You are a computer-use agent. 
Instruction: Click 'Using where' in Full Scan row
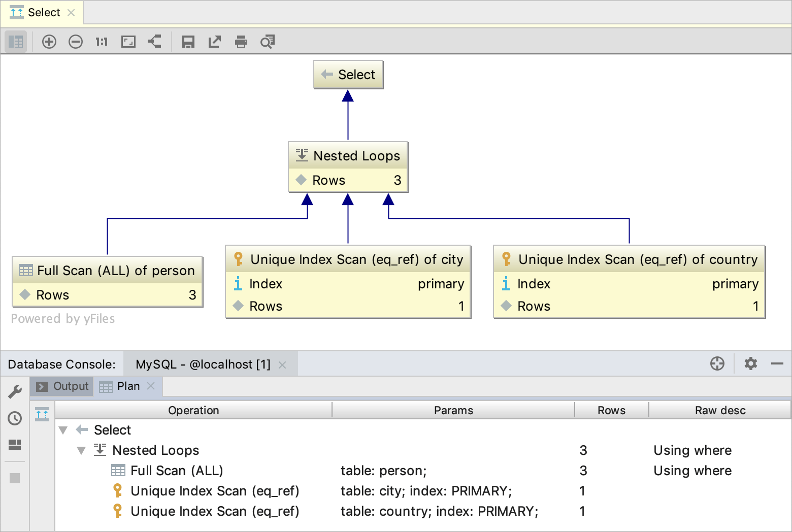coord(692,471)
